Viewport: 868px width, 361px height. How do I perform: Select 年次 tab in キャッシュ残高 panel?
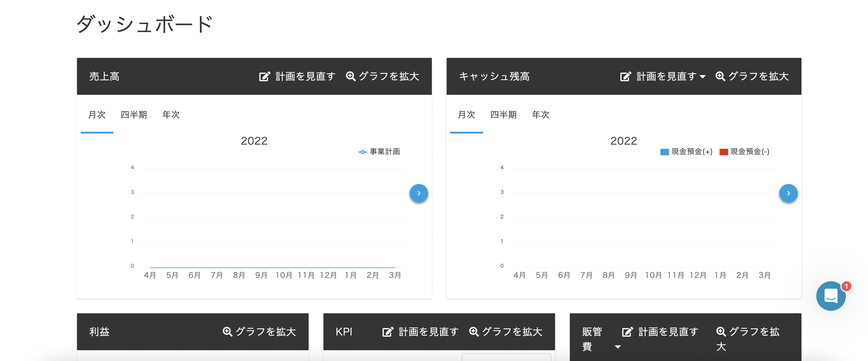541,115
